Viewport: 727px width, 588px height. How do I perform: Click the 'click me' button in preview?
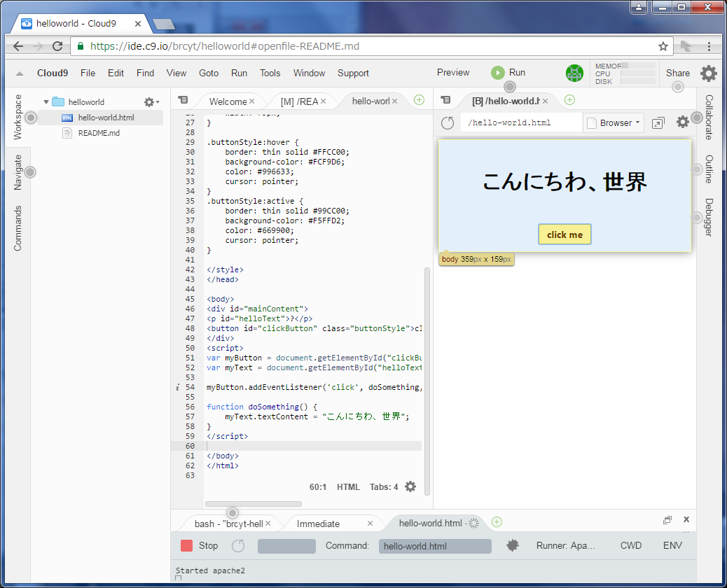tap(565, 234)
